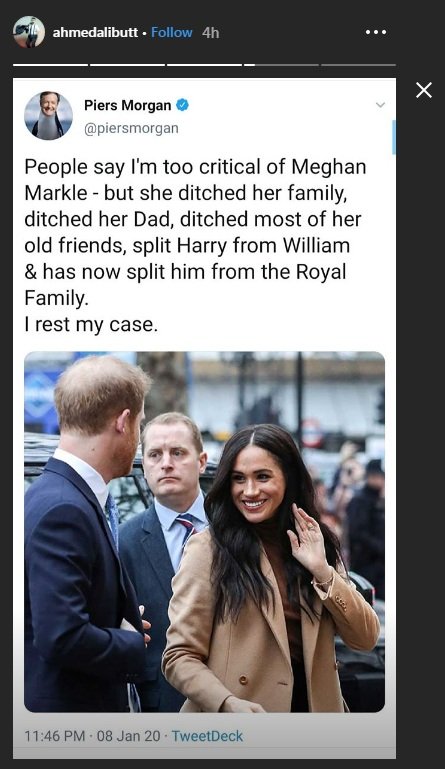Click the partially filled story progress segment

282,65
